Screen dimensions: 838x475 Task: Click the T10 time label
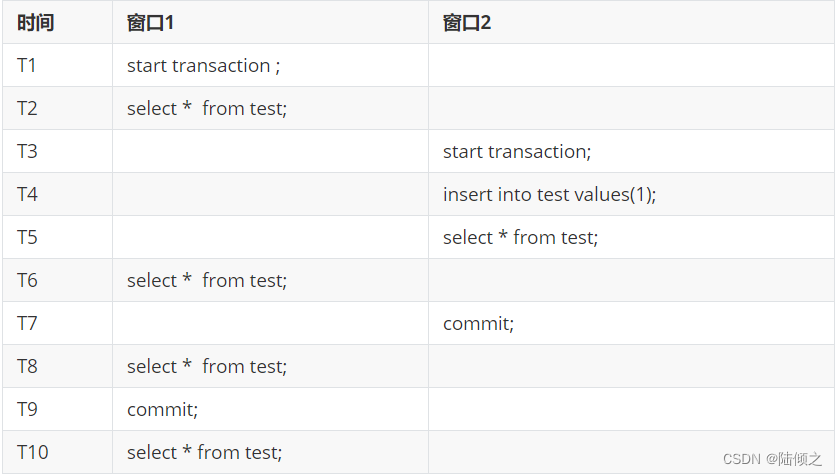click(33, 453)
